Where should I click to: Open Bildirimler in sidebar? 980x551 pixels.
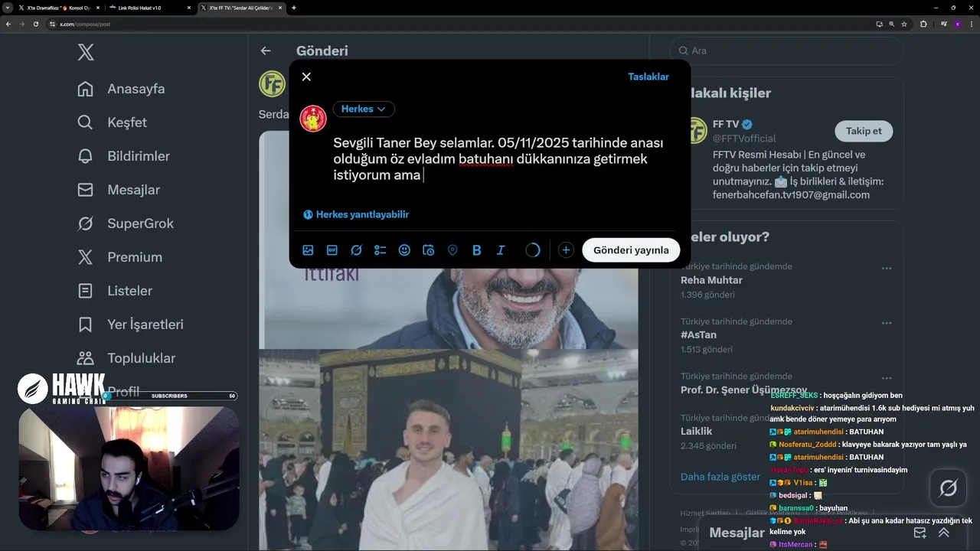pos(123,156)
